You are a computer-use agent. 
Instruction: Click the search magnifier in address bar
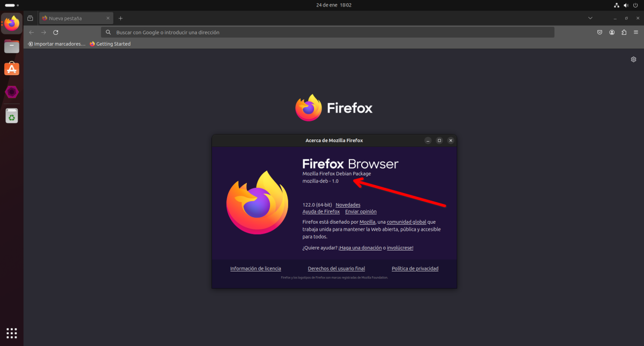tap(108, 32)
